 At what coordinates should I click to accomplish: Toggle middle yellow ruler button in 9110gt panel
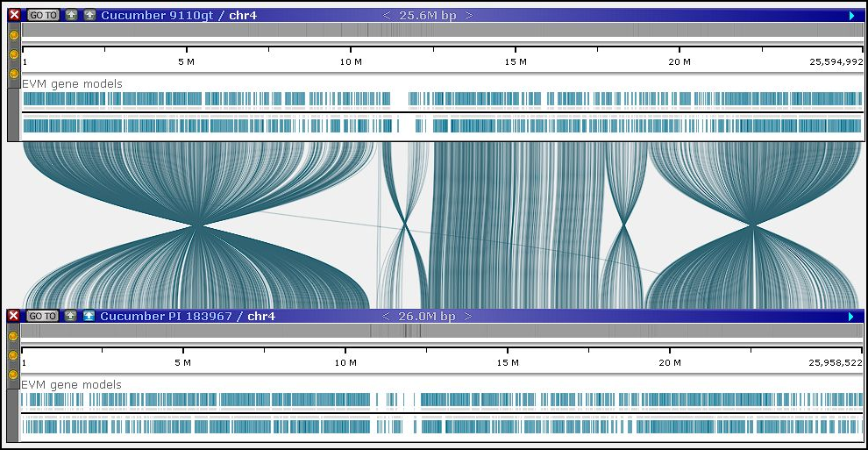(x=13, y=54)
